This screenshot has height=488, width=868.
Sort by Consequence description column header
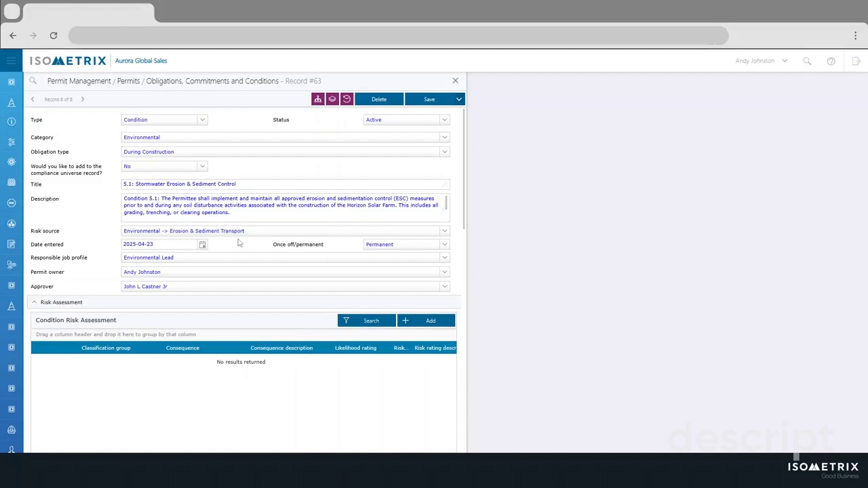pyautogui.click(x=281, y=348)
